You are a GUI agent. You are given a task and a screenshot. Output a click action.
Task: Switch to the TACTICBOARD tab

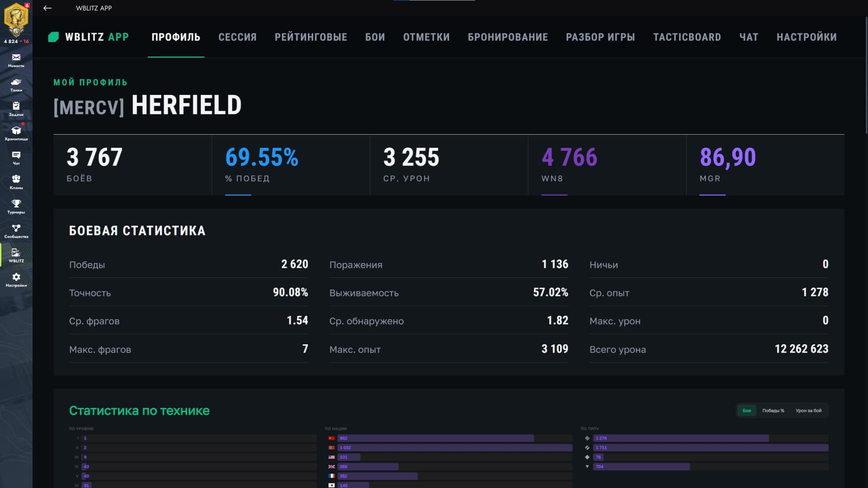click(687, 37)
